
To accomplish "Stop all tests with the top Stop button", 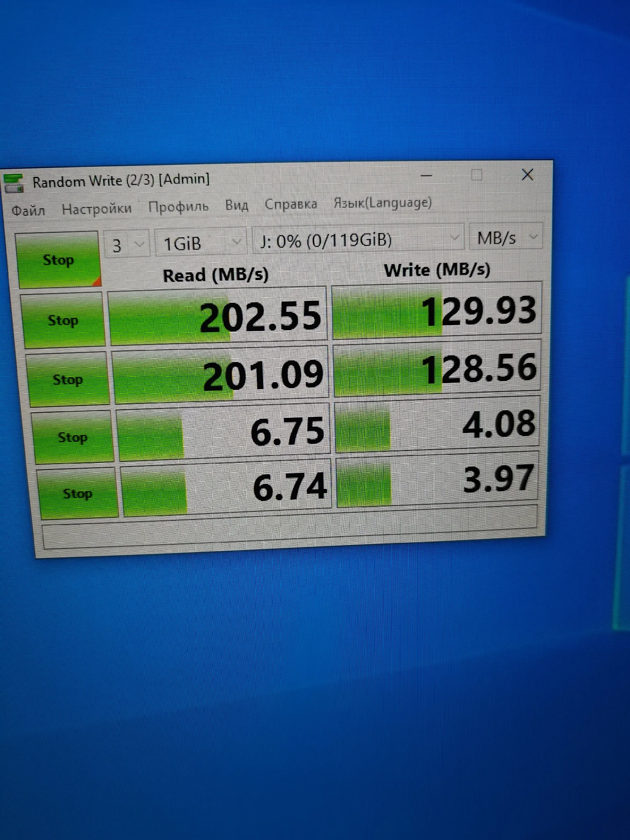I will 58,260.
